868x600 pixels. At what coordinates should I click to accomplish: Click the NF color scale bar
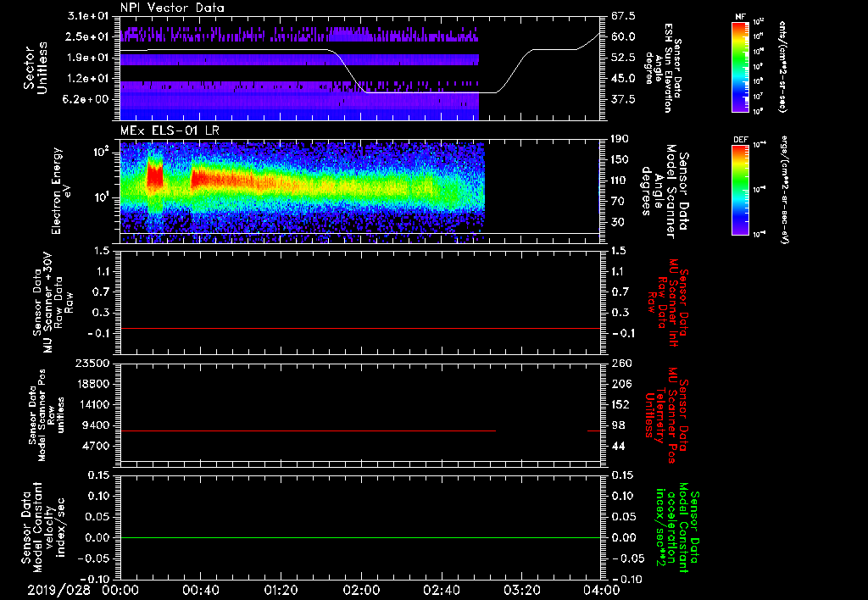[x=741, y=67]
